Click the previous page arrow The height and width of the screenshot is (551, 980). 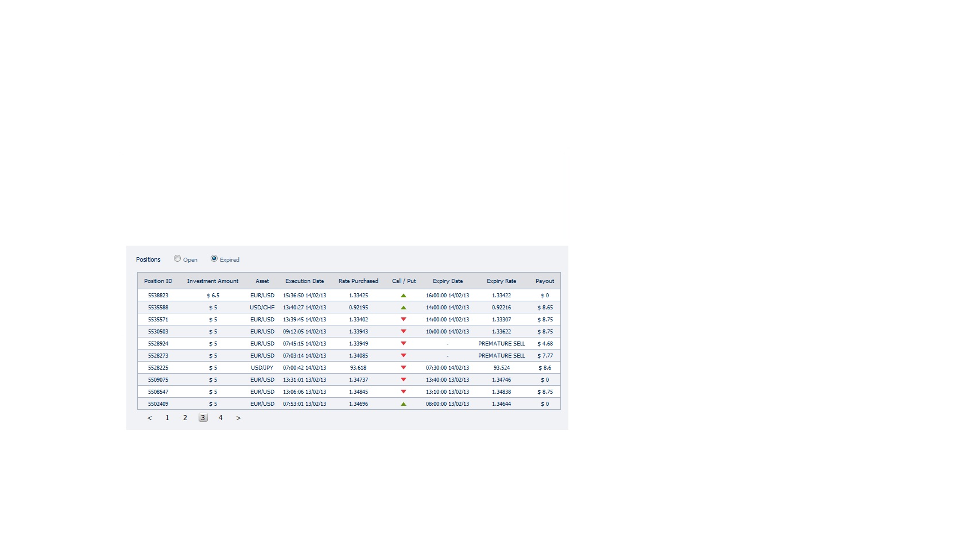149,418
